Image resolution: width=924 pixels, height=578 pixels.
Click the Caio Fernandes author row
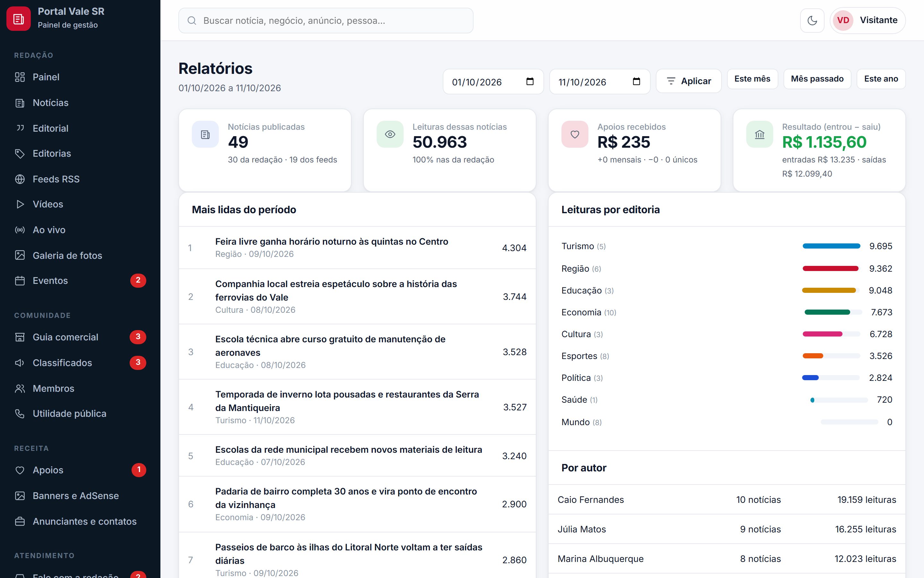click(727, 500)
